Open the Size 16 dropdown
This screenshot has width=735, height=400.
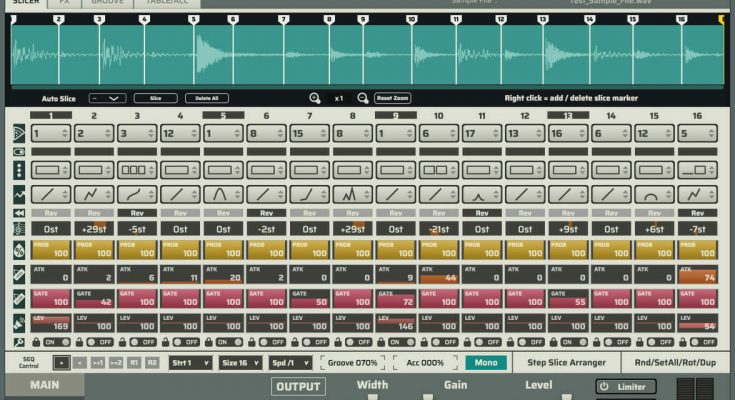240,363
